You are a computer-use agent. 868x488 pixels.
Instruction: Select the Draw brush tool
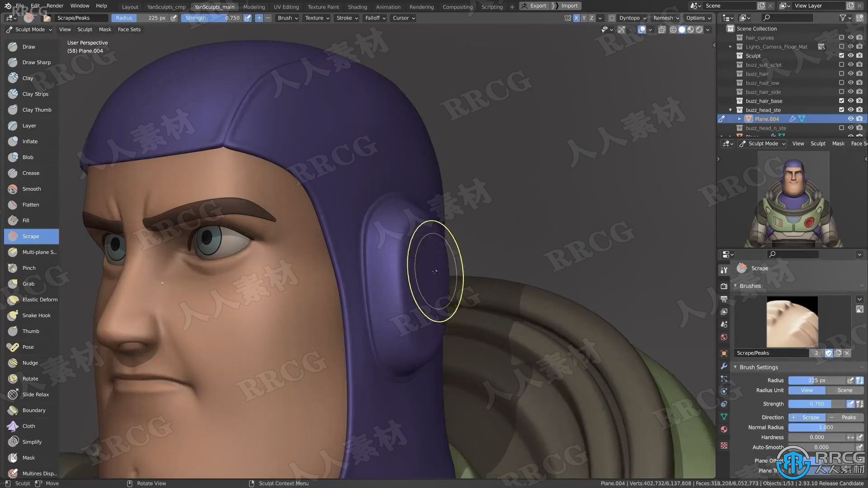[31, 47]
